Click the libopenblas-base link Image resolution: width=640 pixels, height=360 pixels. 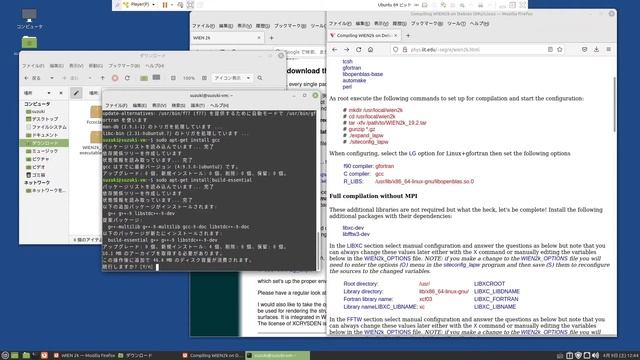point(362,74)
